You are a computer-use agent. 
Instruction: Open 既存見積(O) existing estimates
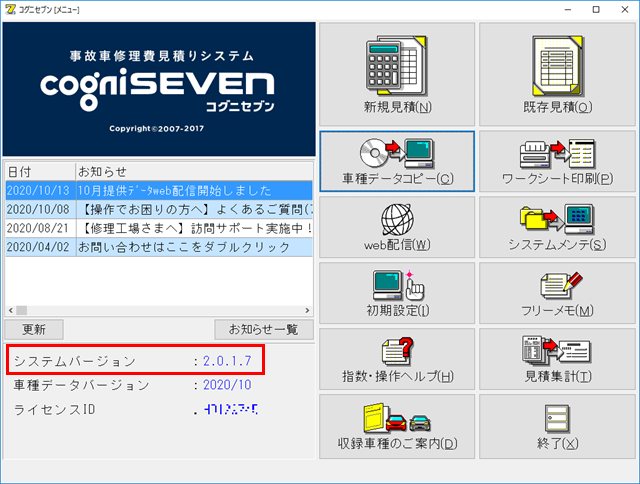pyautogui.click(x=557, y=74)
